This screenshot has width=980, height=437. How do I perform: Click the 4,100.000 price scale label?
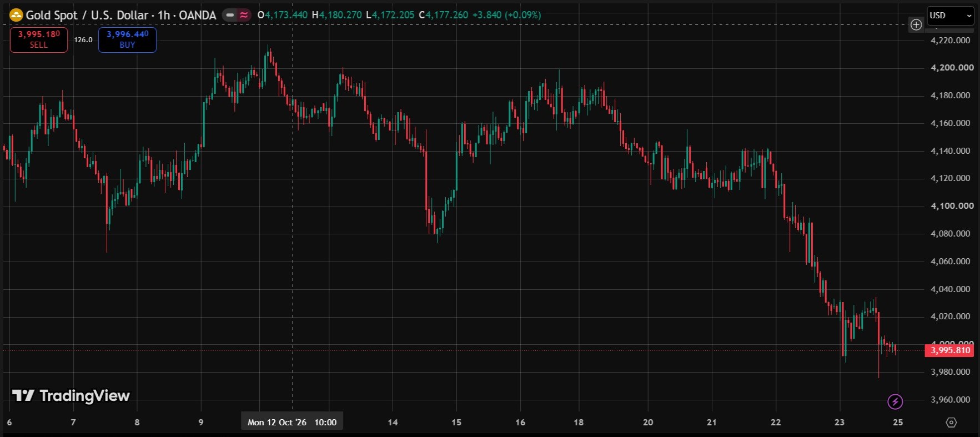[952, 206]
